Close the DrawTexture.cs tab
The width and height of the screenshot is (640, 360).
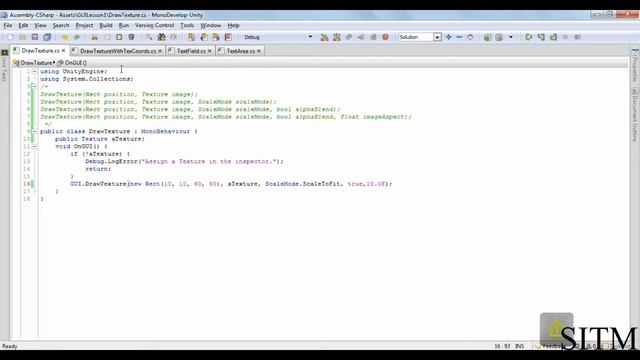pyautogui.click(x=63, y=51)
